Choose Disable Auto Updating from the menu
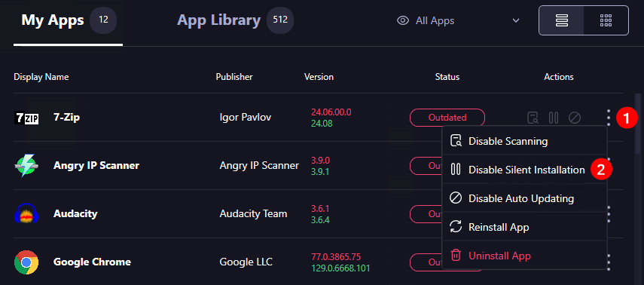Viewport: 644px width, 285px height. click(x=524, y=198)
